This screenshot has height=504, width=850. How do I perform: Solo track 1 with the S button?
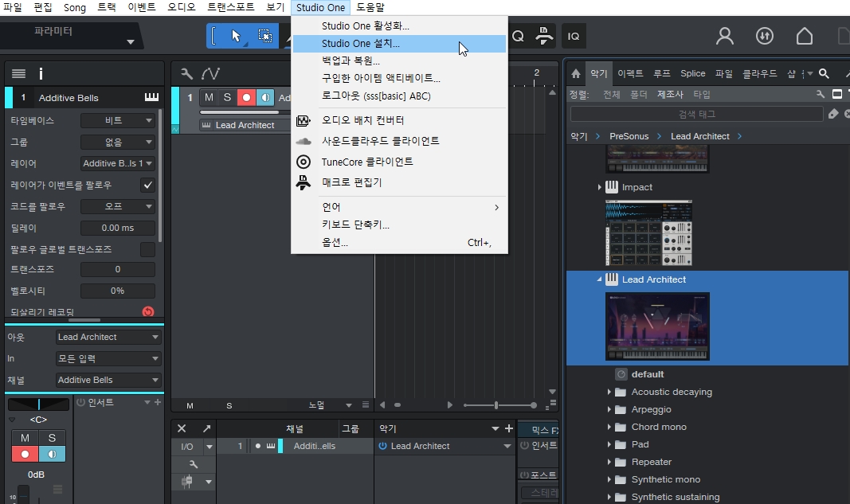click(x=227, y=98)
